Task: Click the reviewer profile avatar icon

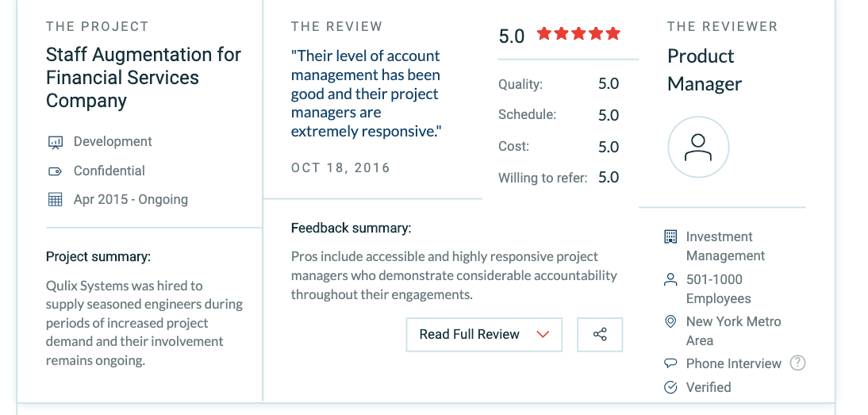Action: pos(698,147)
